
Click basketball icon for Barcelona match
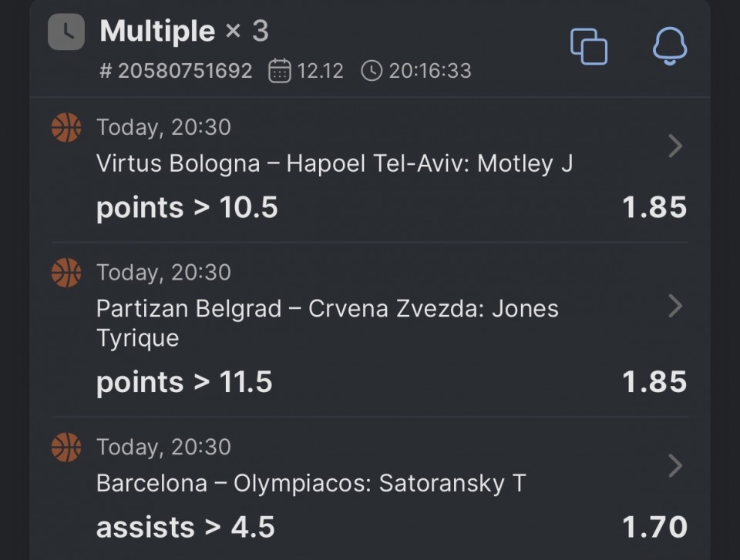click(66, 447)
